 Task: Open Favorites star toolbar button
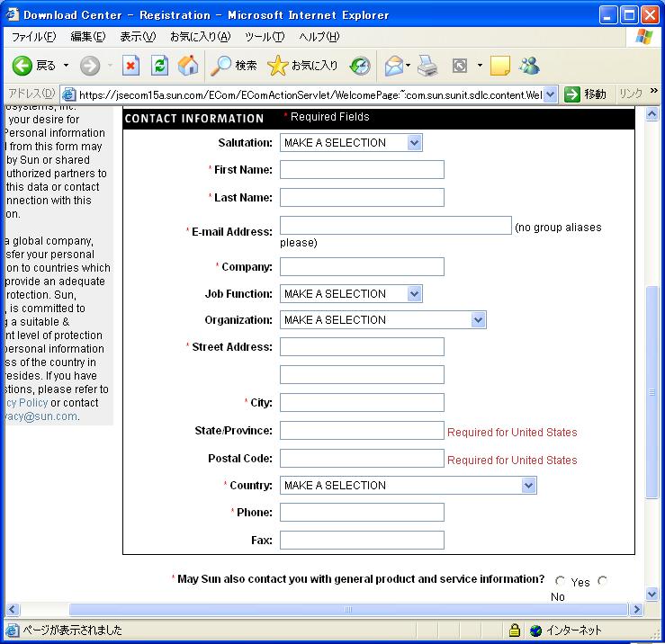302,66
